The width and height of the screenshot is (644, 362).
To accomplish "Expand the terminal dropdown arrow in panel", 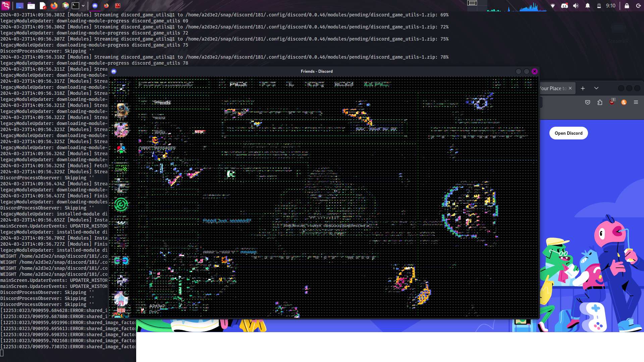I will (83, 6).
